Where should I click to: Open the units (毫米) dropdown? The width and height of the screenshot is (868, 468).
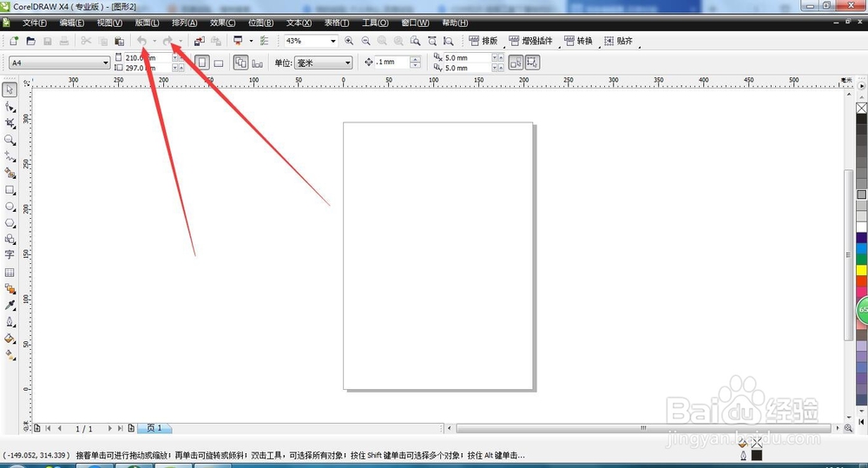coord(348,63)
